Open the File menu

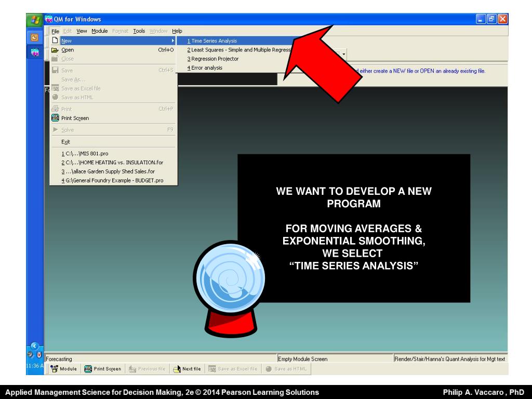pos(55,31)
